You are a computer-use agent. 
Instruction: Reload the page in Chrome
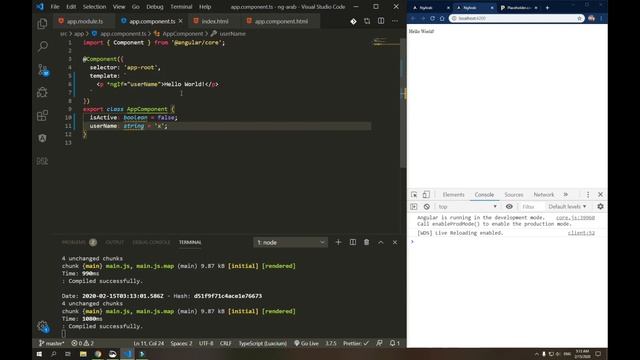click(x=432, y=18)
